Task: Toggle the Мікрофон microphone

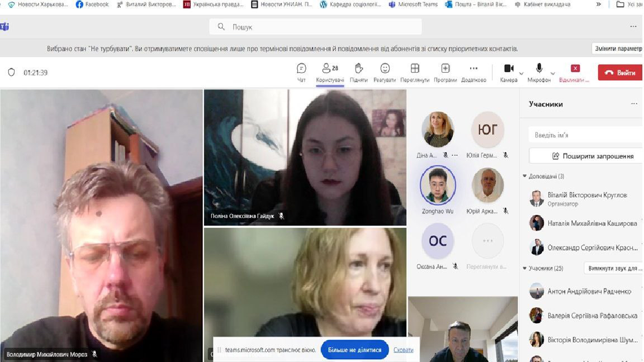Action: [x=539, y=72]
